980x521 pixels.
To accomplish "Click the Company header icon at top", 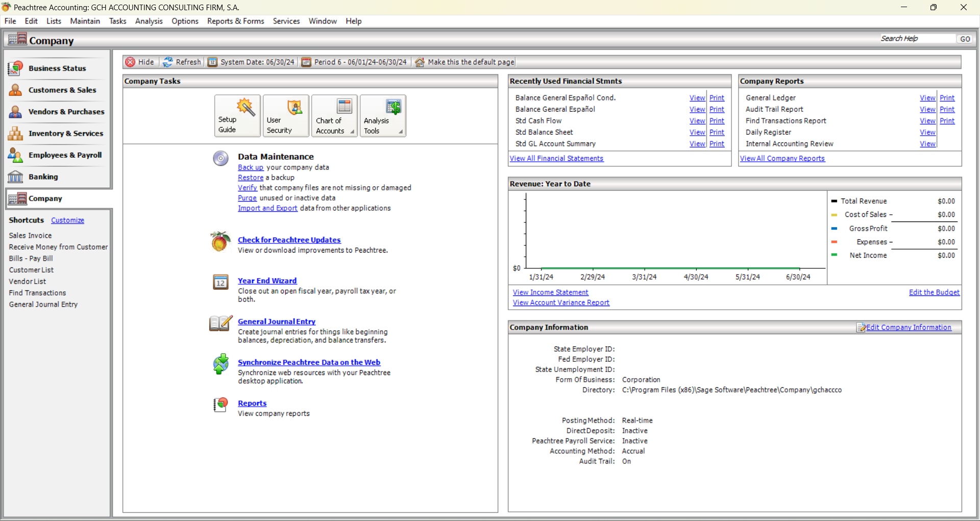I will (x=17, y=39).
